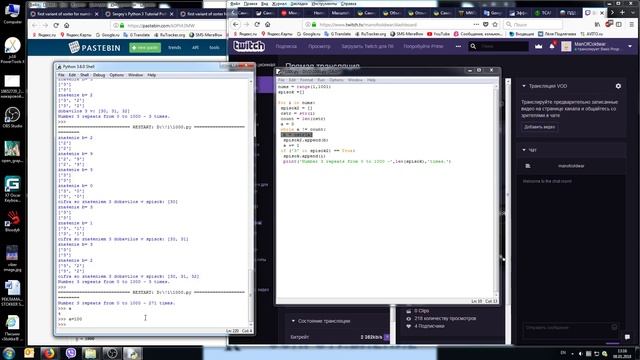Screen dimensions: 640x360
Task: Click the IDLE editor vertical scrollbar
Action: pos(496,190)
